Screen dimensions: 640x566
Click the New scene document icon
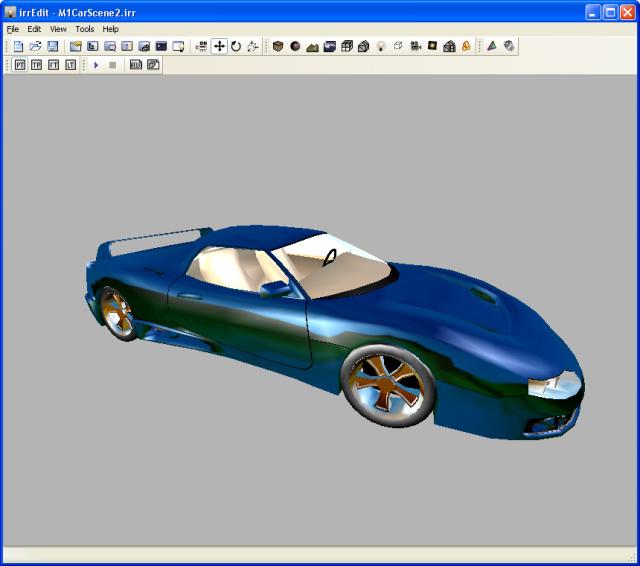(18, 47)
